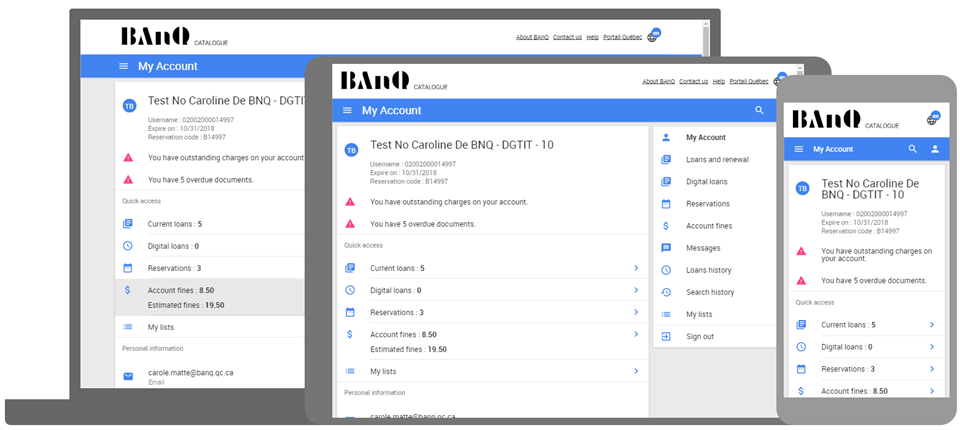960x430 pixels.
Task: Click laptop browser vertical scrollbar
Action: click(706, 39)
